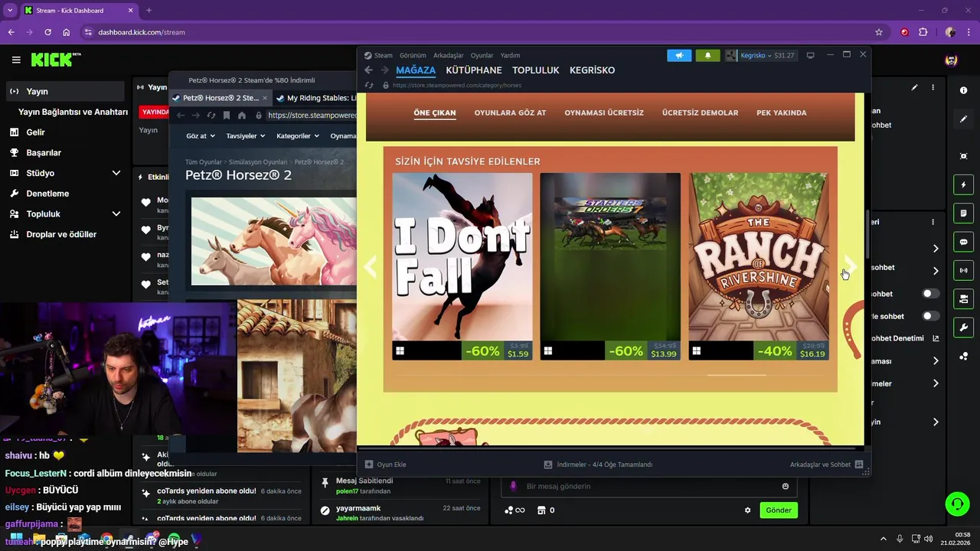Screen dimensions: 980x551
Task: Click the Sohbet Denetimi pop-out icon
Action: pyautogui.click(x=936, y=338)
